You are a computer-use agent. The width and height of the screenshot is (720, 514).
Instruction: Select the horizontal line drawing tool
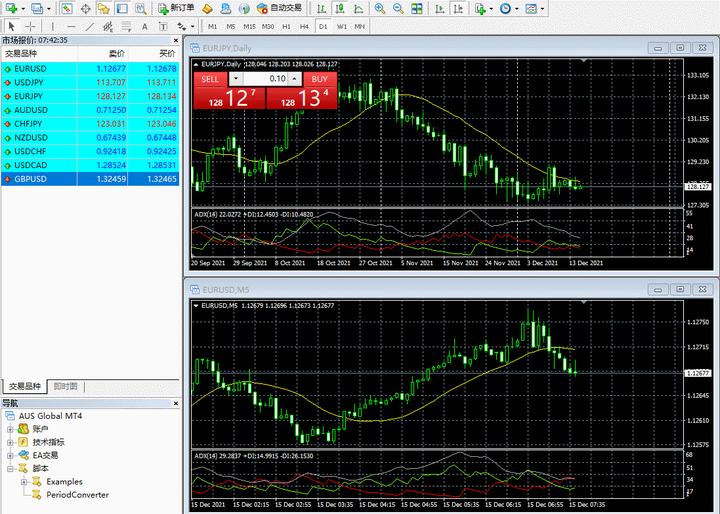pos(71,27)
